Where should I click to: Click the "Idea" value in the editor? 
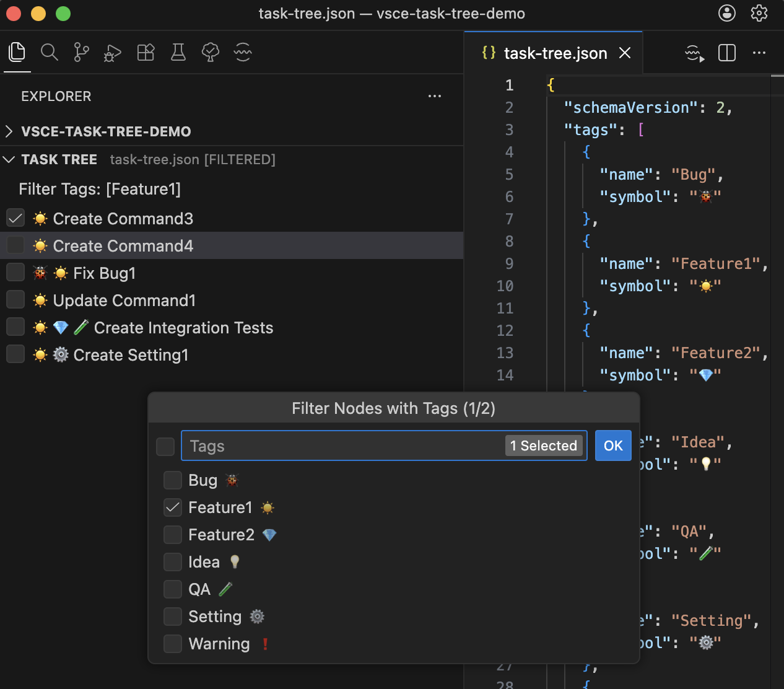click(698, 442)
